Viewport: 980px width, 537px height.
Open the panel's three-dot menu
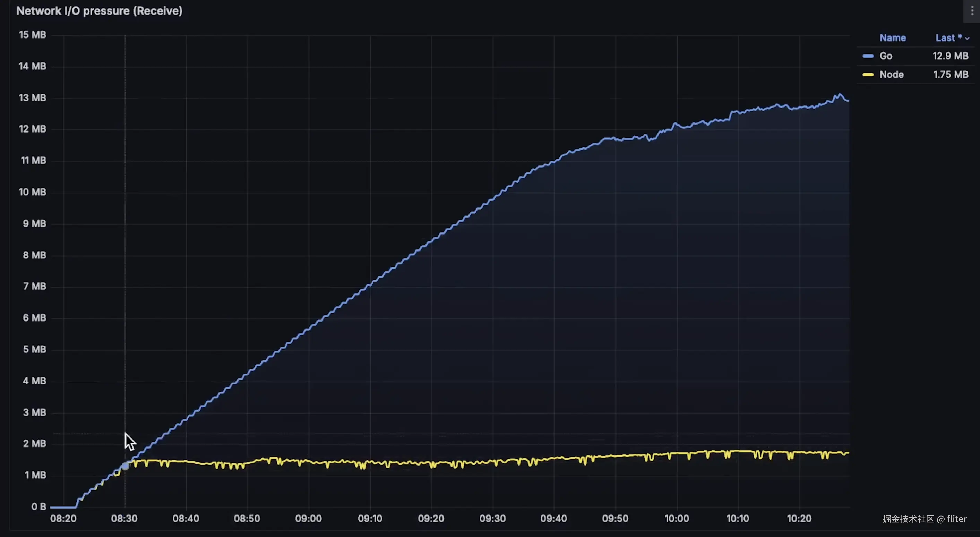pos(972,11)
